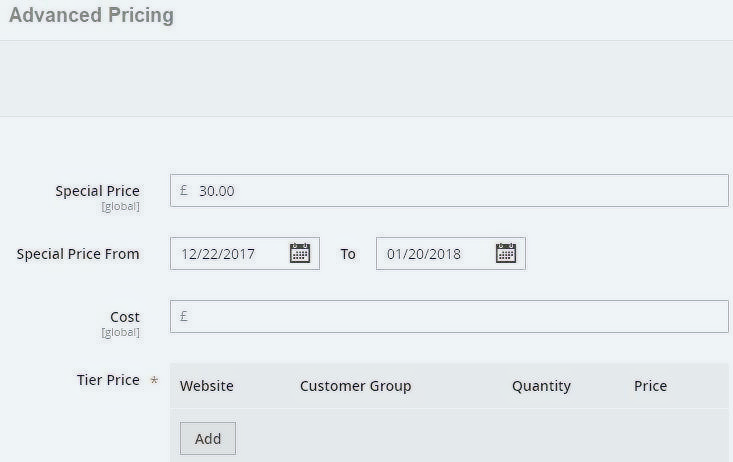733x462 pixels.
Task: Click the Special Price From label
Action: tap(78, 254)
